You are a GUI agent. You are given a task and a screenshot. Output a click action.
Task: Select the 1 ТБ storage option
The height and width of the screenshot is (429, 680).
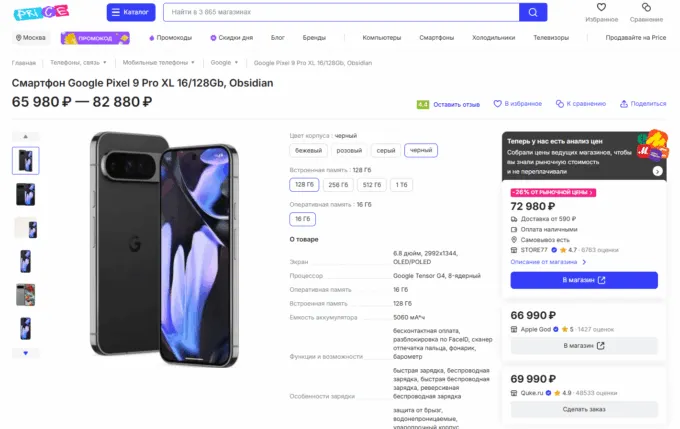[x=401, y=184]
